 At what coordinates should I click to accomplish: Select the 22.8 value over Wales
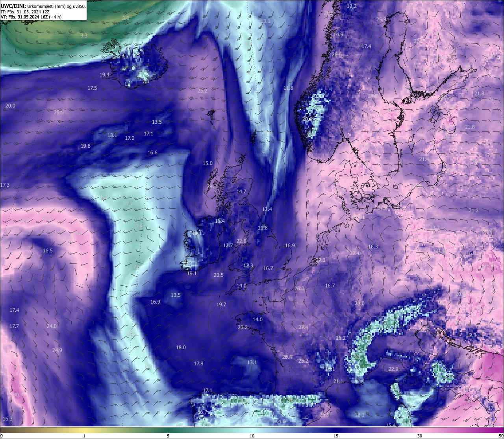tap(241, 241)
